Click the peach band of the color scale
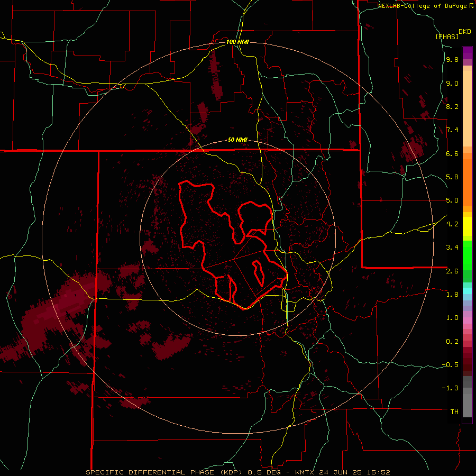The image size is (476, 476). (467, 108)
